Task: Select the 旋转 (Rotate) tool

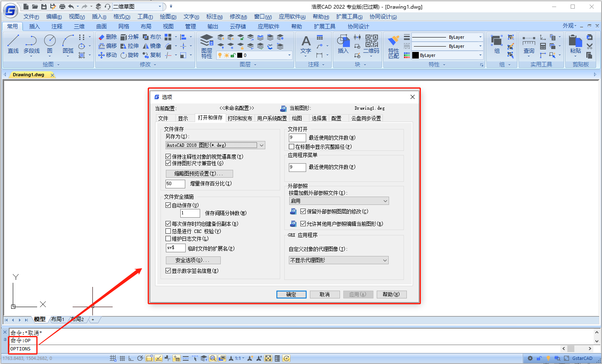Action: pos(130,55)
